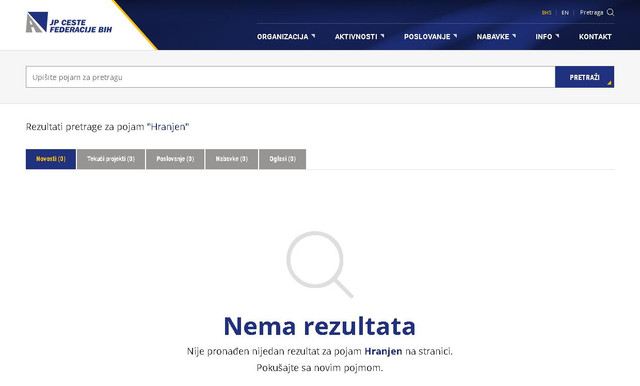Select the Tekući projekti (0) tab
The height and width of the screenshot is (386, 640).
click(111, 159)
